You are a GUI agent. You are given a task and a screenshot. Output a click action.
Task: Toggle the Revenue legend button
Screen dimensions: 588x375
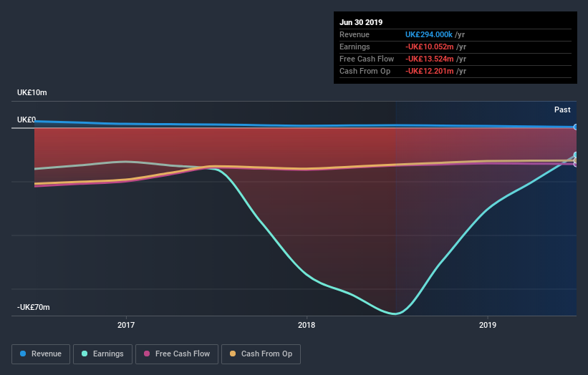pos(41,354)
